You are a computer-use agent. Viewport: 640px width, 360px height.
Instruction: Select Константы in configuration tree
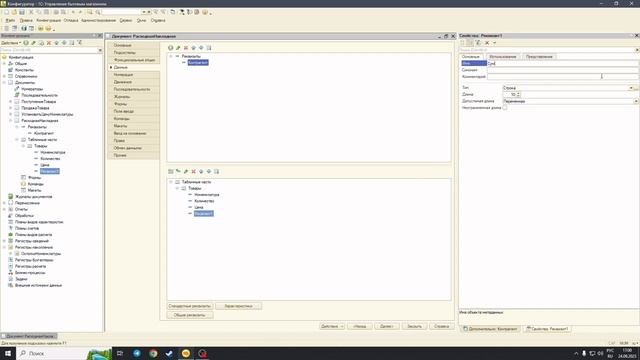tap(24, 70)
